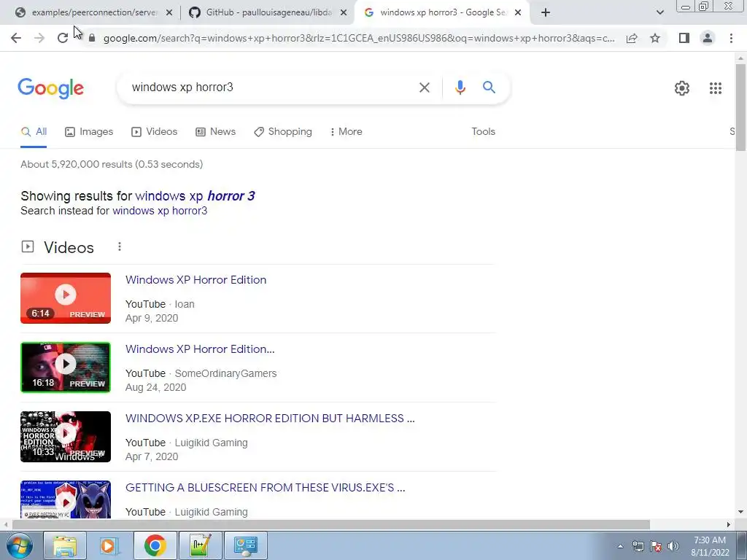This screenshot has height=560, width=747.
Task: Click the horizontal scrollbar thumb
Action: 331,524
